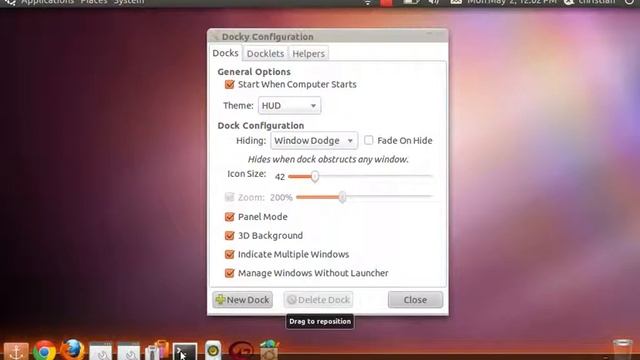
Task: Open the Places menu in the top panel
Action: click(94, 2)
